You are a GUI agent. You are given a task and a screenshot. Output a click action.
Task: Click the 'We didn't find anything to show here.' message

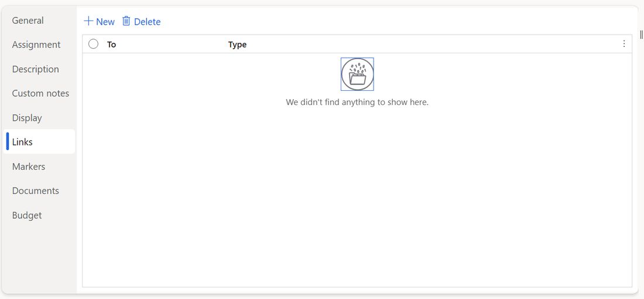[x=357, y=102]
